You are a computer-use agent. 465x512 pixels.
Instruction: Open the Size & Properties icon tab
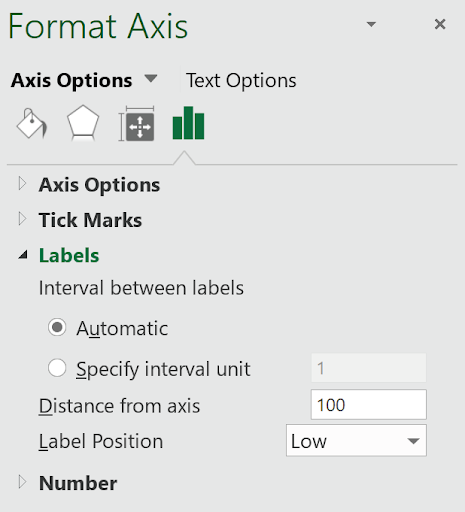click(137, 123)
